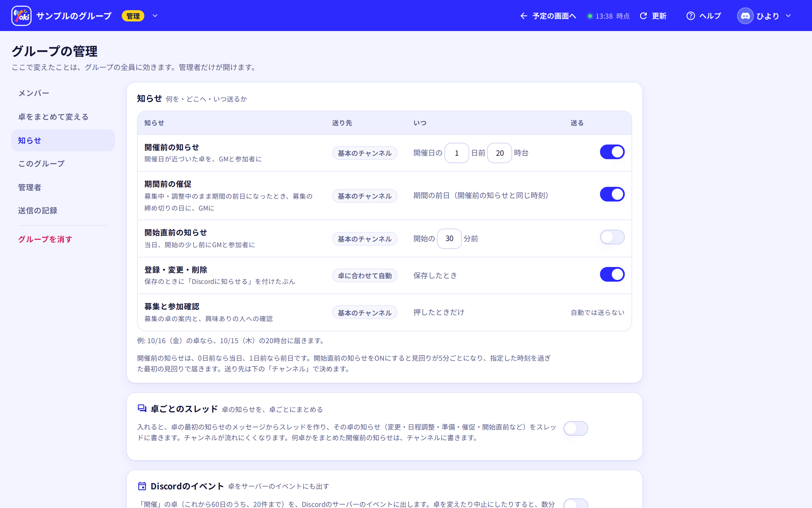This screenshot has width=812, height=508.
Task: Enable the Discordのイベント toggle
Action: click(x=575, y=504)
